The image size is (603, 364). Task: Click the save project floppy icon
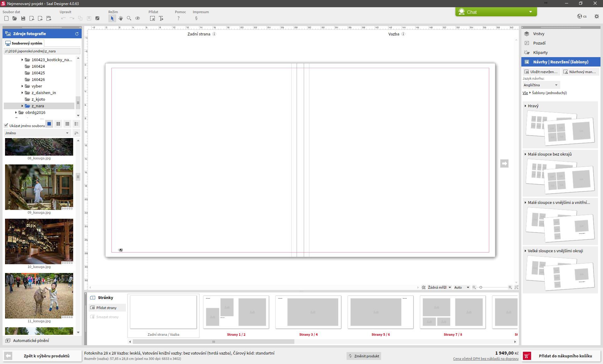point(23,19)
